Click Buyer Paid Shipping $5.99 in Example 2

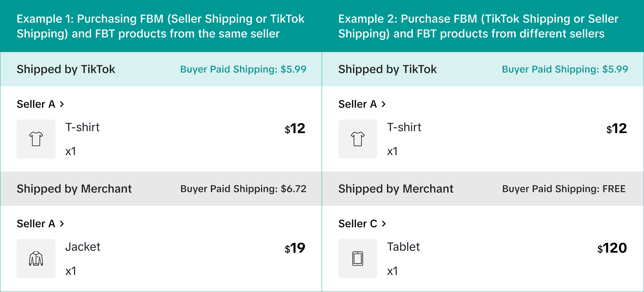pos(565,69)
